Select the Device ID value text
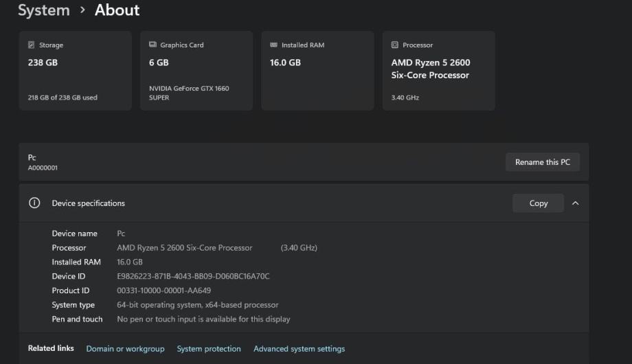The height and width of the screenshot is (364, 632). 193,277
